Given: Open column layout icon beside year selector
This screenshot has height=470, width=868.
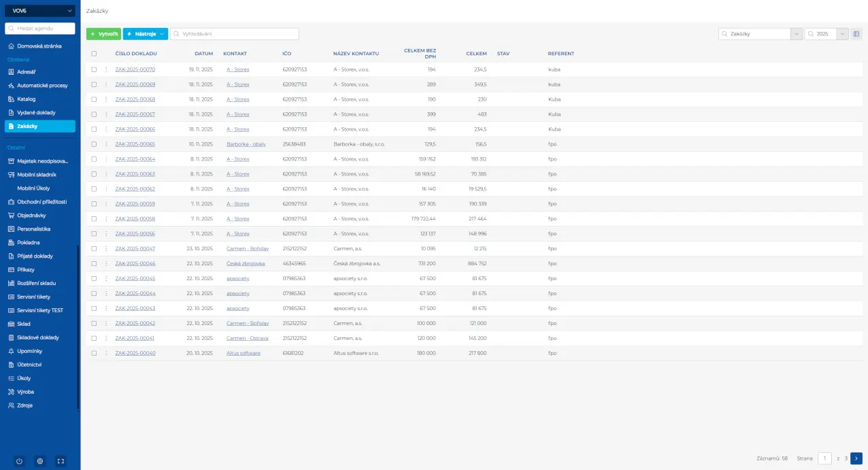Looking at the screenshot, I should (x=856, y=33).
